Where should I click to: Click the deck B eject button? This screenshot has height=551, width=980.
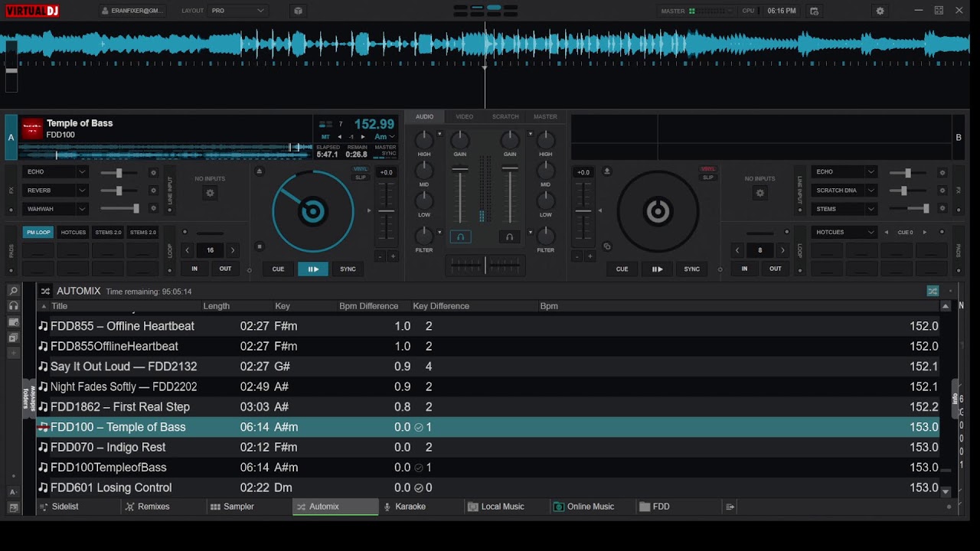[x=607, y=171]
